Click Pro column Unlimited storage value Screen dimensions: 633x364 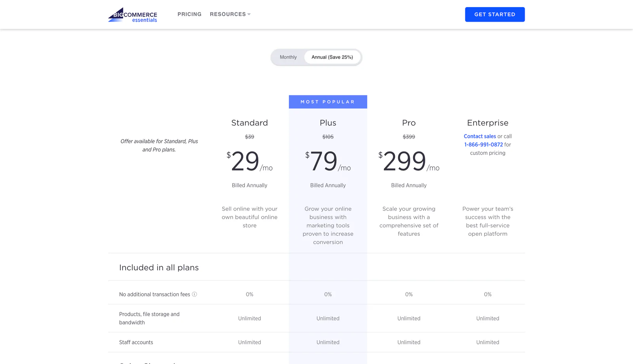pyautogui.click(x=409, y=318)
